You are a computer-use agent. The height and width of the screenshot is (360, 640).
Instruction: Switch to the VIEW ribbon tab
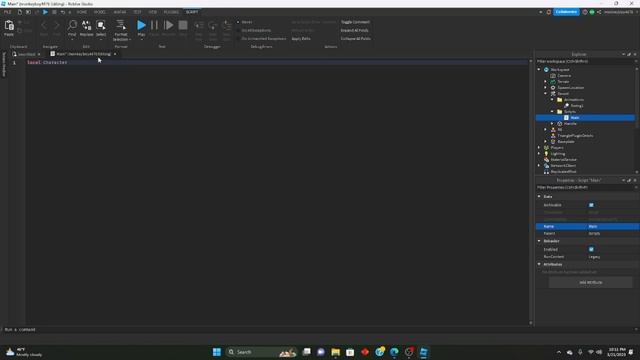(153, 12)
